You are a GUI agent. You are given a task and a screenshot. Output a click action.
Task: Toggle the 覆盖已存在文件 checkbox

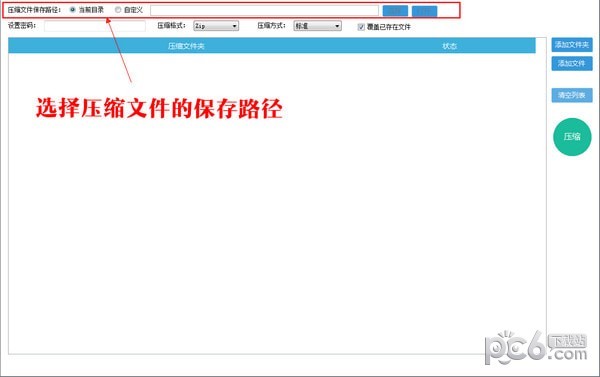(x=361, y=27)
